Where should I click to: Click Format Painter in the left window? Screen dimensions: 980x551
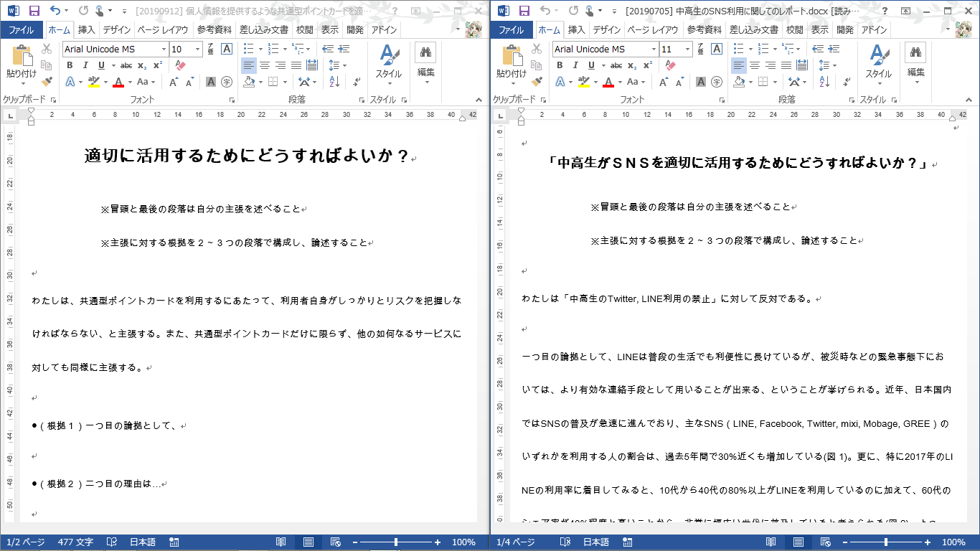click(47, 82)
